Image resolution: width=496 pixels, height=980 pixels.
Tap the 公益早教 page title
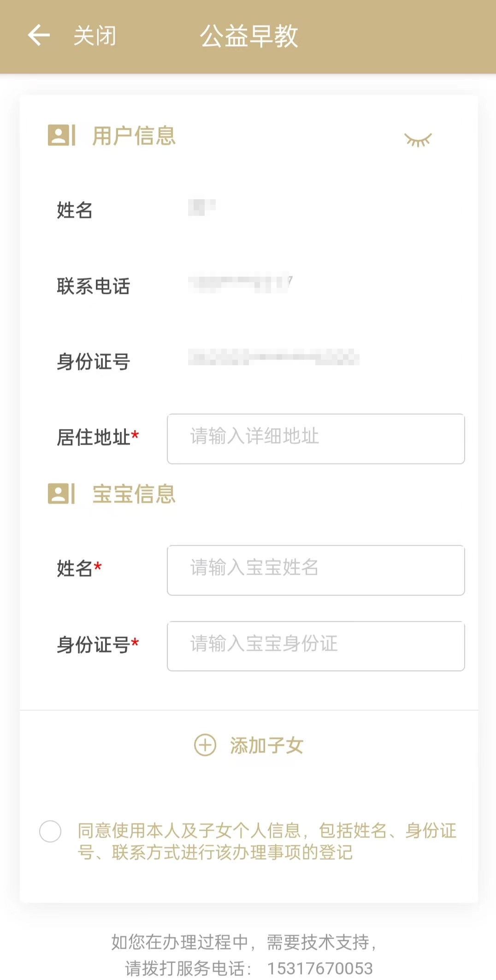click(249, 36)
